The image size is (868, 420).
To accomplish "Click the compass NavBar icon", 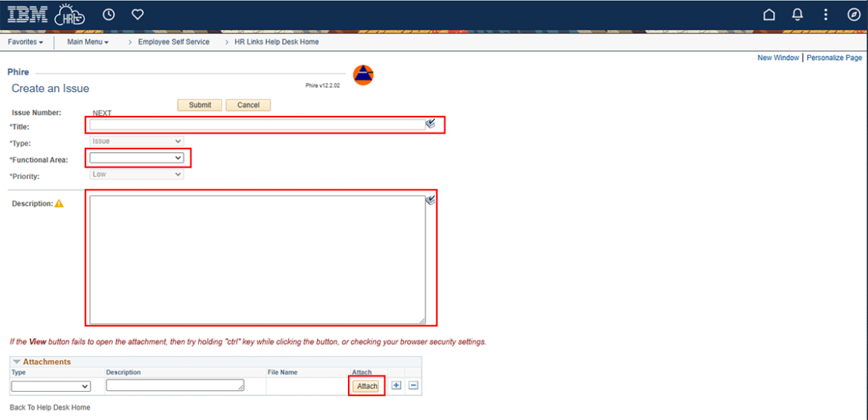I will click(x=853, y=15).
